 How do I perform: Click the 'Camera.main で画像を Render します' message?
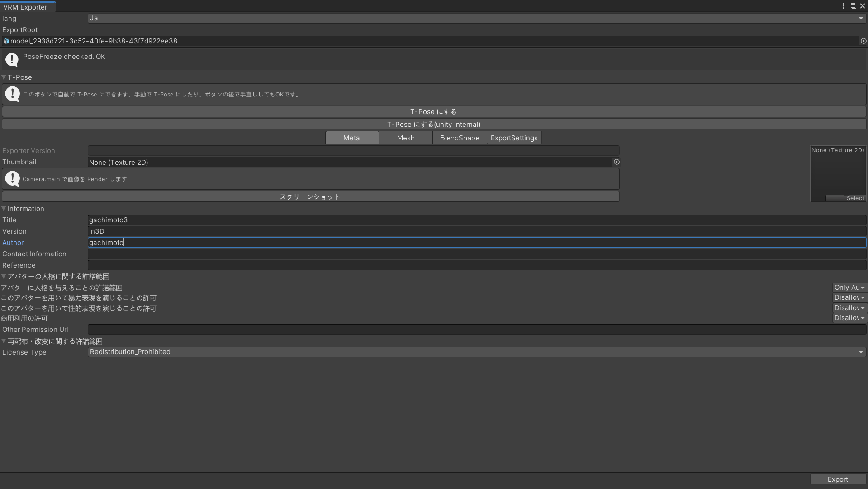[75, 179]
